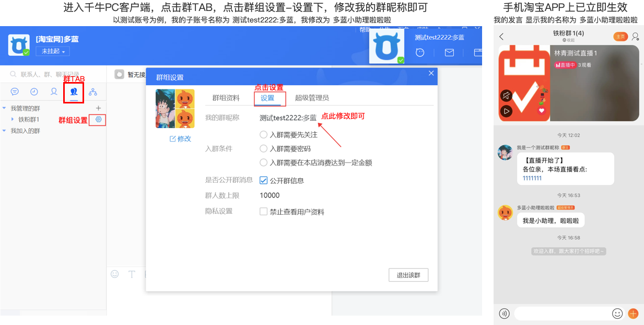644x325 pixels.
Task: Open phone chat emoji smiley
Action: pos(617,314)
